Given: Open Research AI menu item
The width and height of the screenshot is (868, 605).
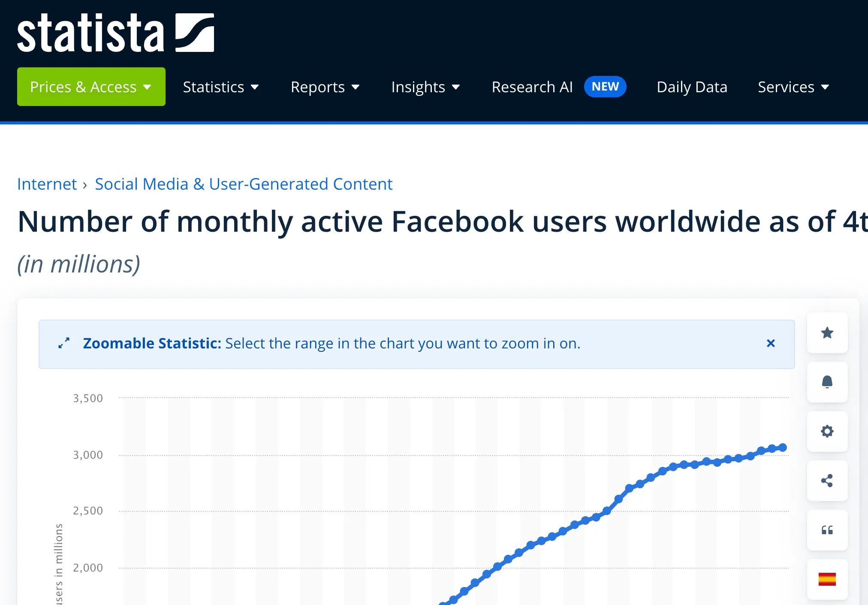Looking at the screenshot, I should click(532, 87).
